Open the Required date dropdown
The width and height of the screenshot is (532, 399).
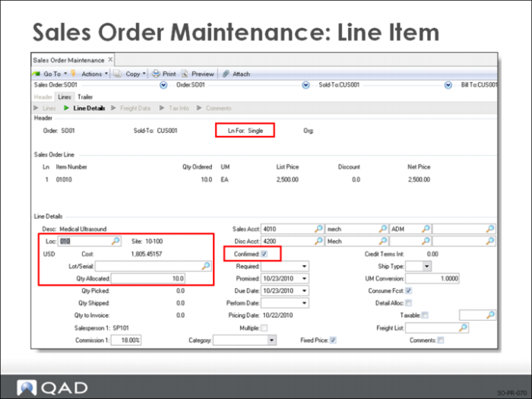pyautogui.click(x=304, y=266)
